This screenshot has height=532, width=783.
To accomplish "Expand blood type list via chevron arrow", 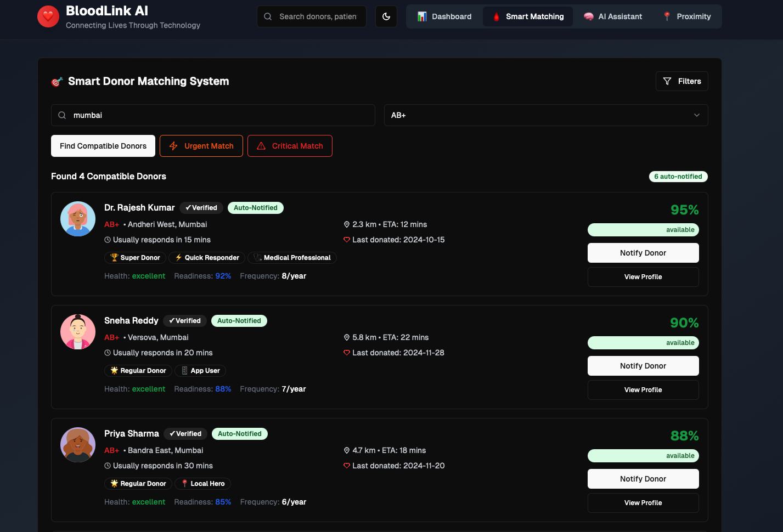I will point(697,115).
